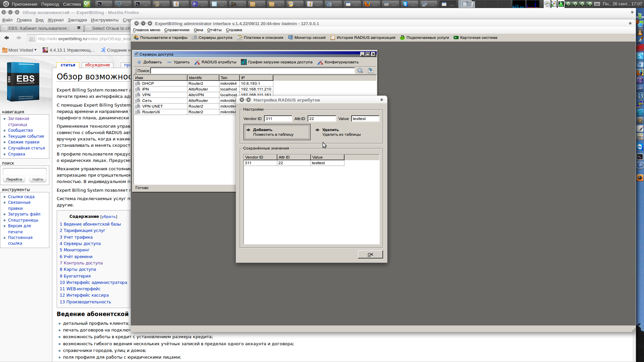Open the Справочники menu

176,30
